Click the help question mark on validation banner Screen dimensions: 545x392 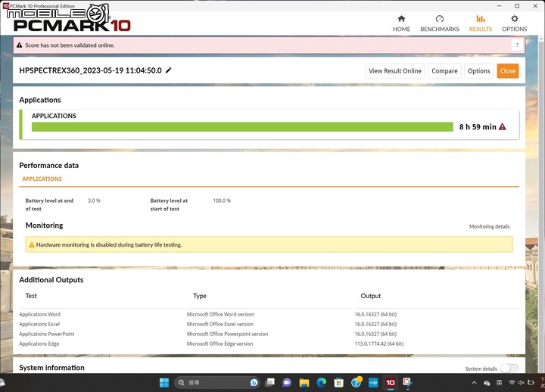[x=517, y=45]
